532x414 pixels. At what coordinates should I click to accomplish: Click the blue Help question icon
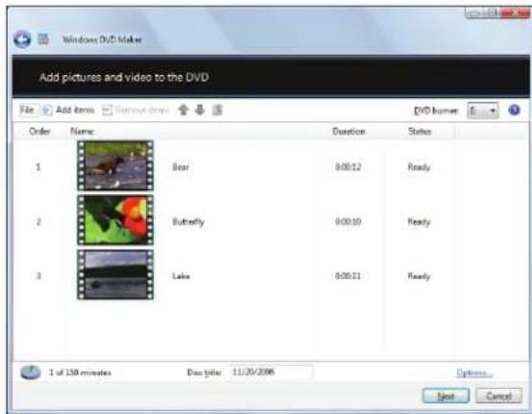[514, 110]
